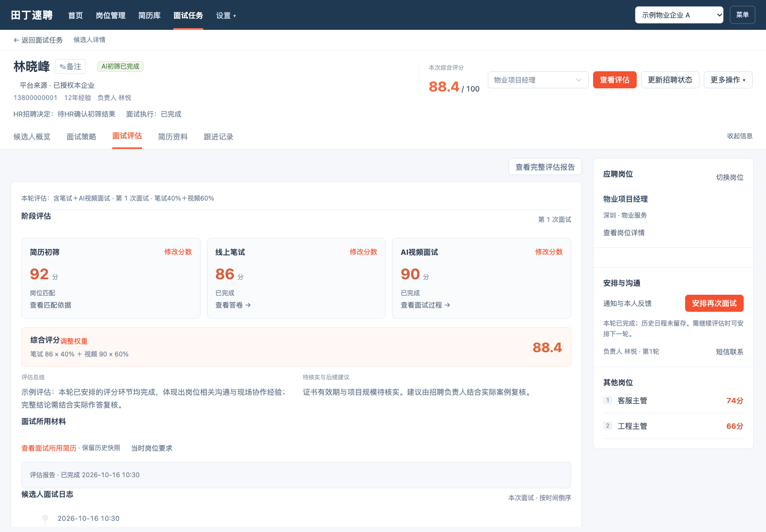Click 调整权重 next to 综合评分
Viewport: 766px width, 532px height.
point(74,341)
